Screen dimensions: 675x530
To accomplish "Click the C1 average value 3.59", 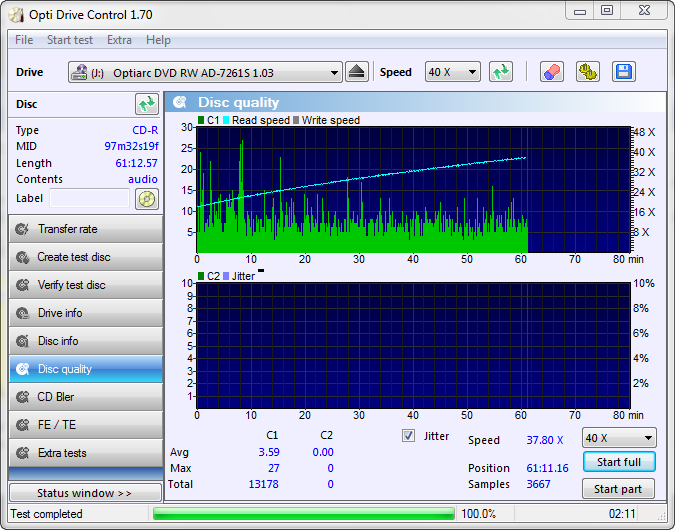I will pyautogui.click(x=269, y=452).
